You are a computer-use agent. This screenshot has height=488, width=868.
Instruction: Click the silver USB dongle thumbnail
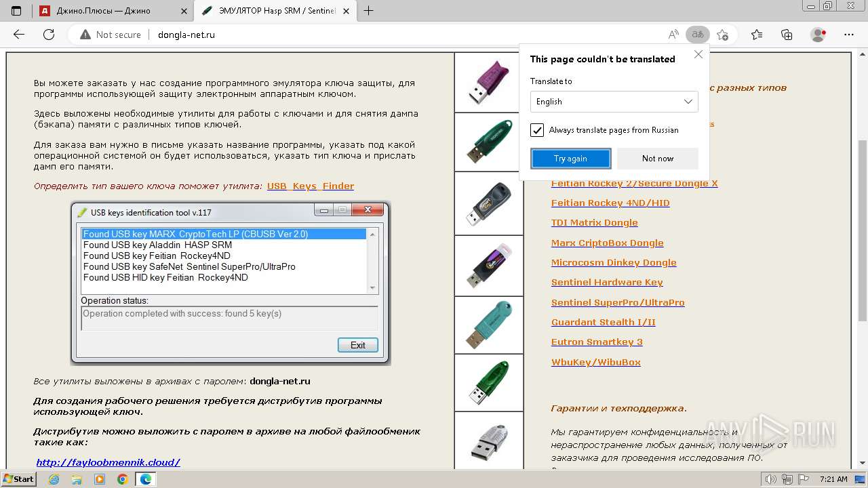click(x=489, y=441)
